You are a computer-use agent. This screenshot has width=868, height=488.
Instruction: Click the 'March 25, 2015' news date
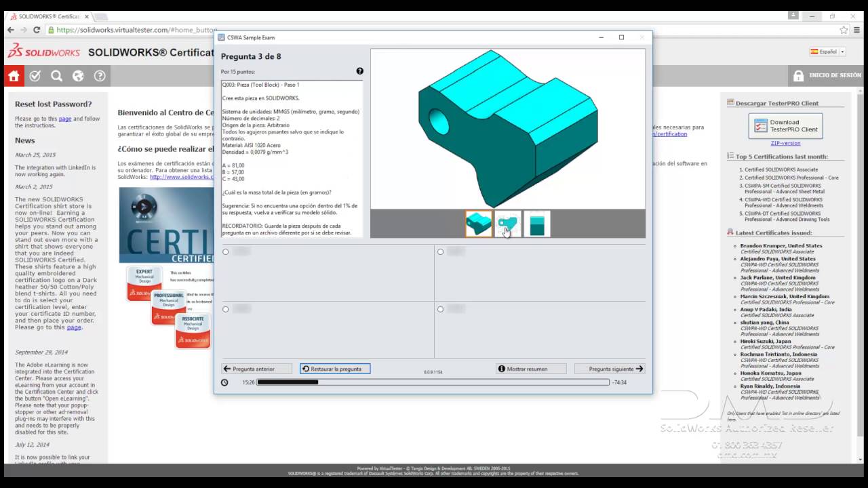pos(34,155)
